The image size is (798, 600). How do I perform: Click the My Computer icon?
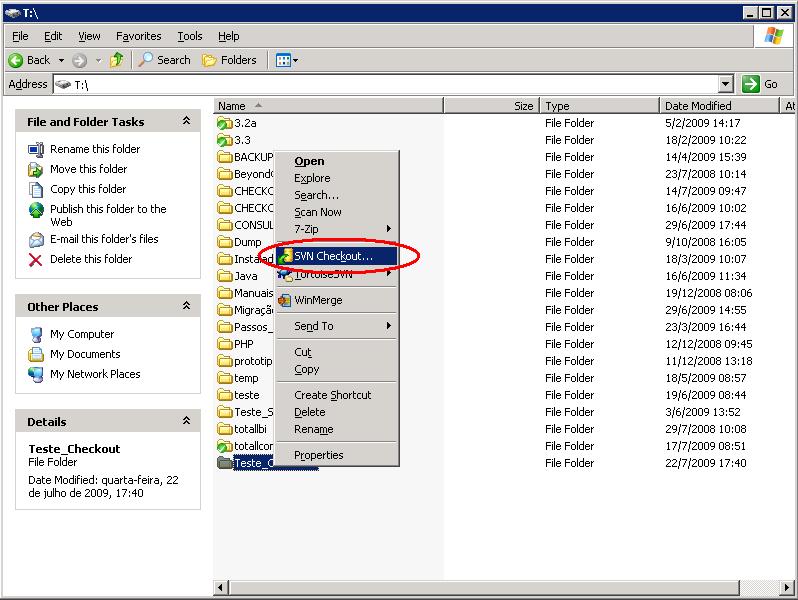[36, 334]
